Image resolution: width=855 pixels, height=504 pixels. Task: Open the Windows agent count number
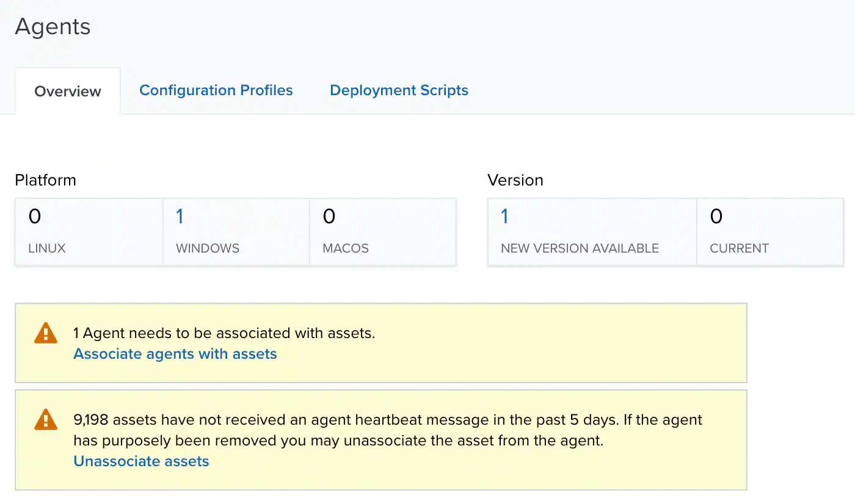click(180, 216)
